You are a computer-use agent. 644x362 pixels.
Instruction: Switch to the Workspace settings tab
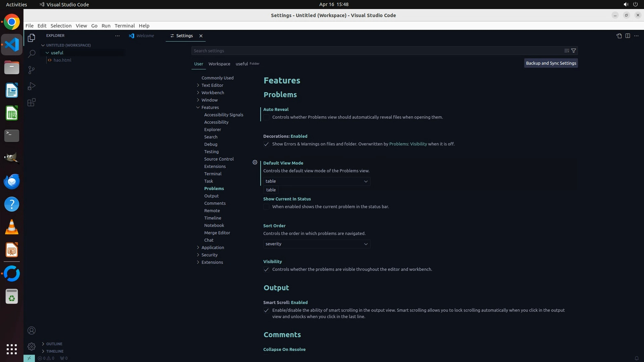(x=219, y=64)
